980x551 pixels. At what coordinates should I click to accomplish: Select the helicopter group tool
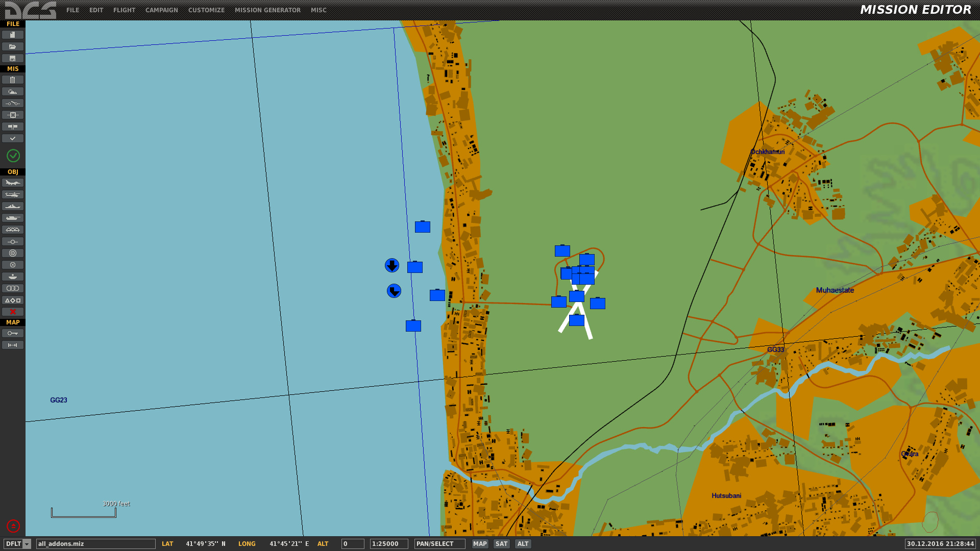click(x=12, y=194)
